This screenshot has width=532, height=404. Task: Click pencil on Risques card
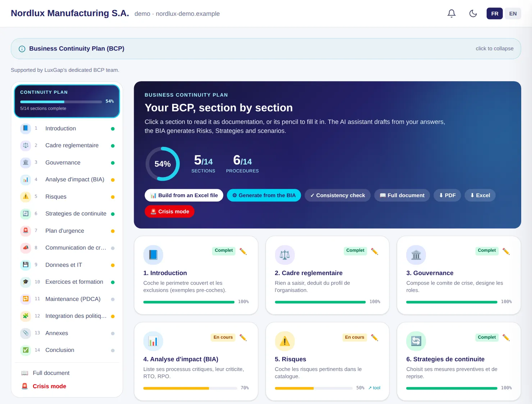click(x=375, y=338)
